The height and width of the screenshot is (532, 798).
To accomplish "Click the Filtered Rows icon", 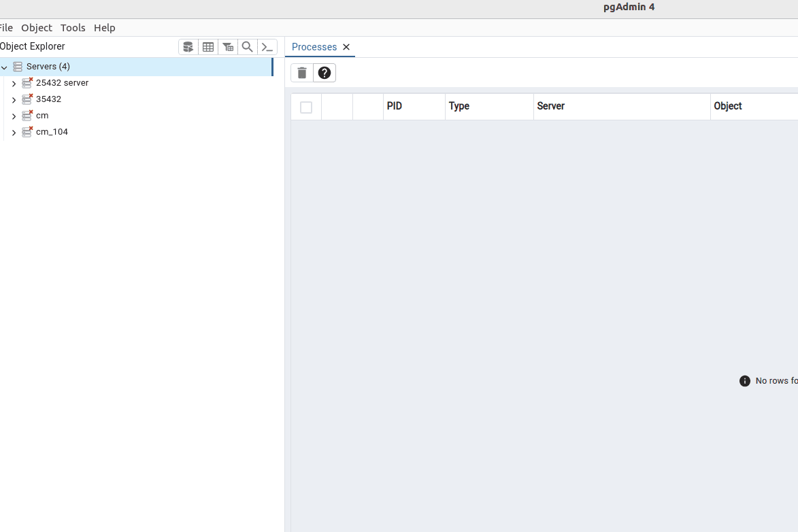I will (228, 47).
